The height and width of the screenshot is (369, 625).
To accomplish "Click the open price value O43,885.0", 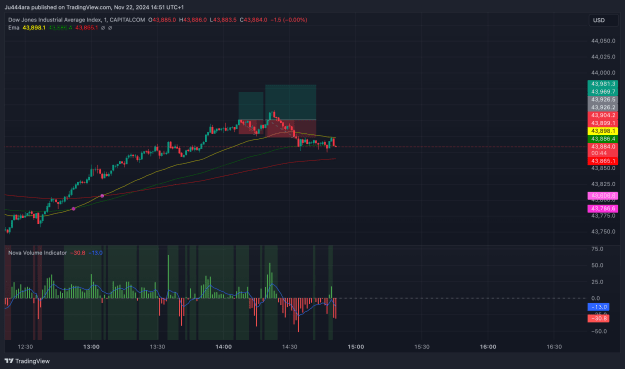I will click(162, 20).
